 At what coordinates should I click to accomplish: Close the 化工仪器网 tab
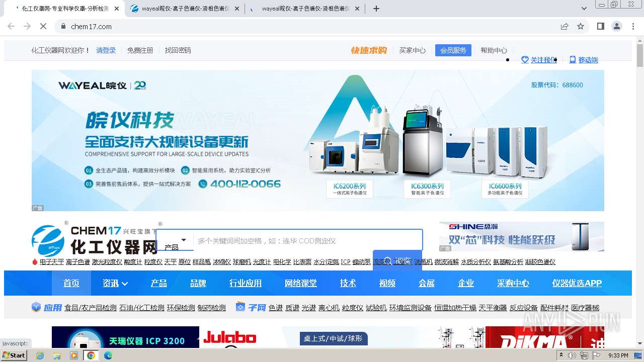[x=117, y=9]
